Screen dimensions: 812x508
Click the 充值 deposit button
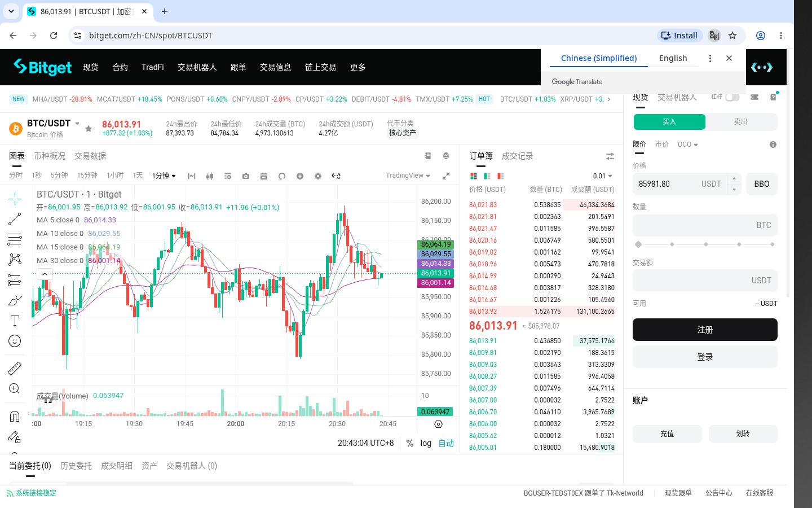coord(667,434)
